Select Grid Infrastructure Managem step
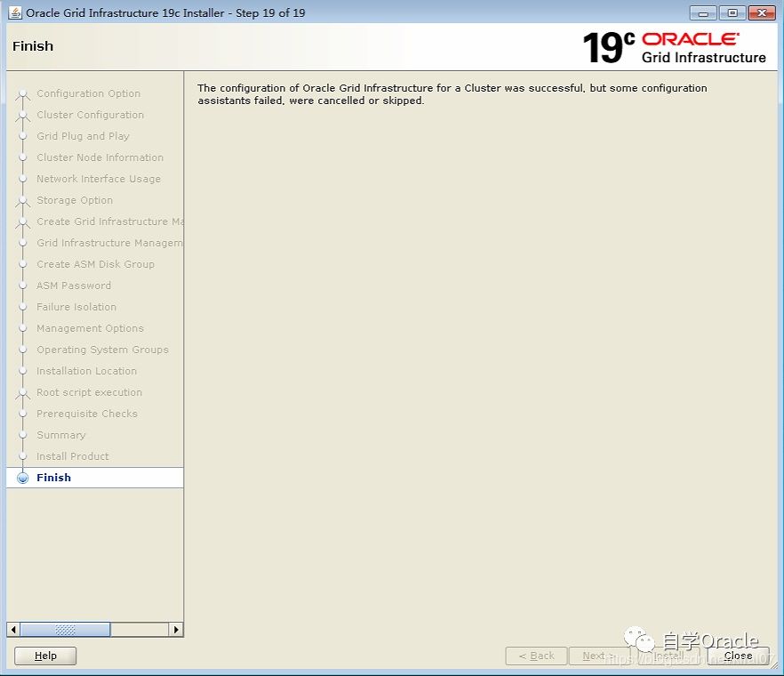Viewport: 784px width, 676px height. [x=110, y=243]
